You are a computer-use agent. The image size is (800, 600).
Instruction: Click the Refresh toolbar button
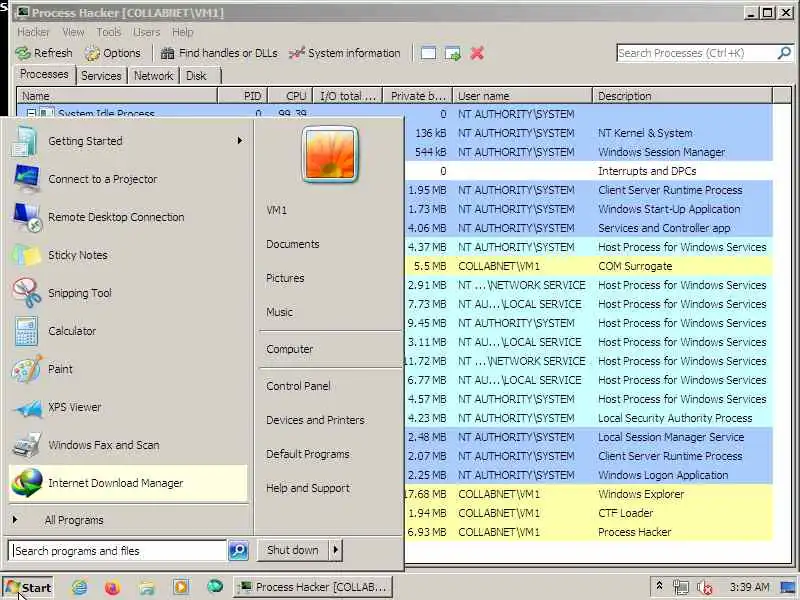coord(44,53)
